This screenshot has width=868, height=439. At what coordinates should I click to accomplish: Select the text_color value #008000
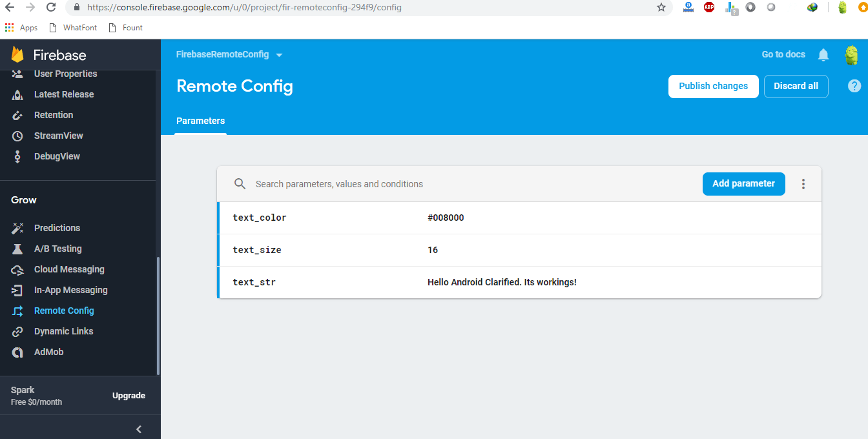click(446, 218)
